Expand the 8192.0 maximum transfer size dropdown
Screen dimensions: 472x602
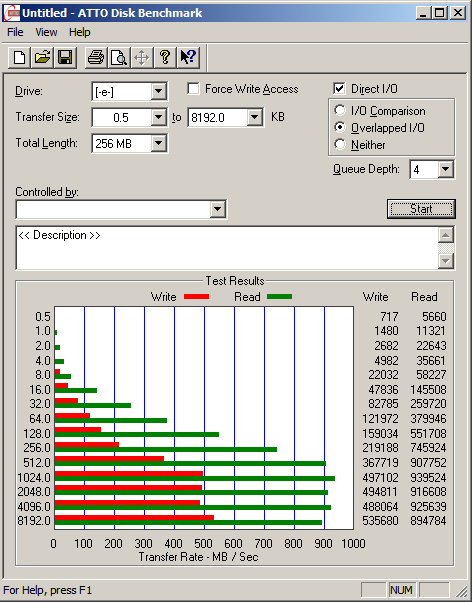[254, 117]
